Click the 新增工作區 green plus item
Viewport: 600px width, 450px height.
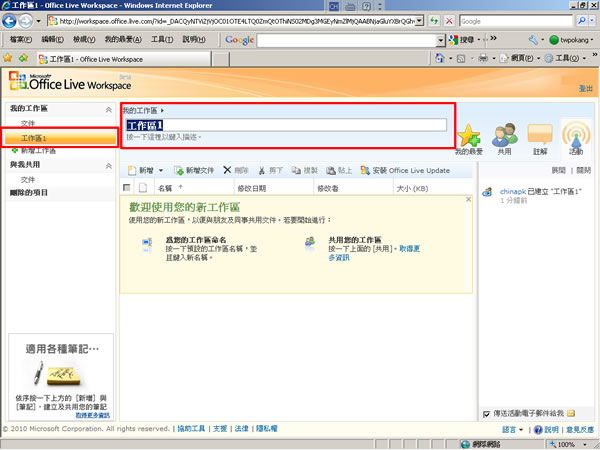pos(34,151)
